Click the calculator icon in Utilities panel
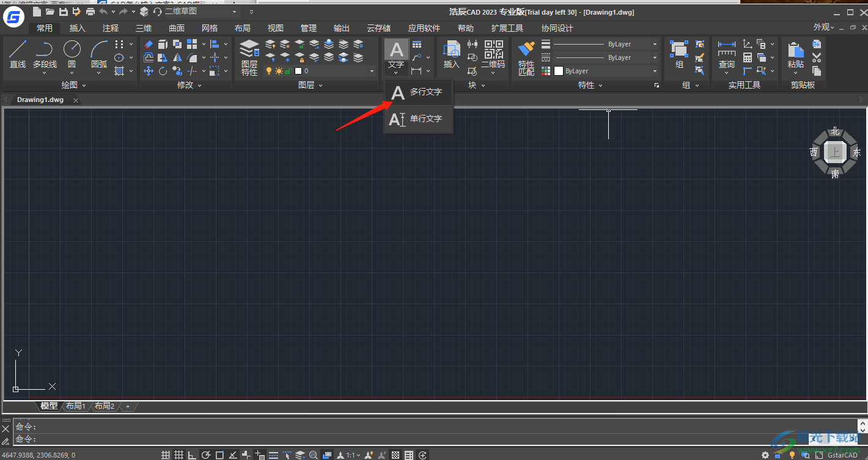 (748, 57)
